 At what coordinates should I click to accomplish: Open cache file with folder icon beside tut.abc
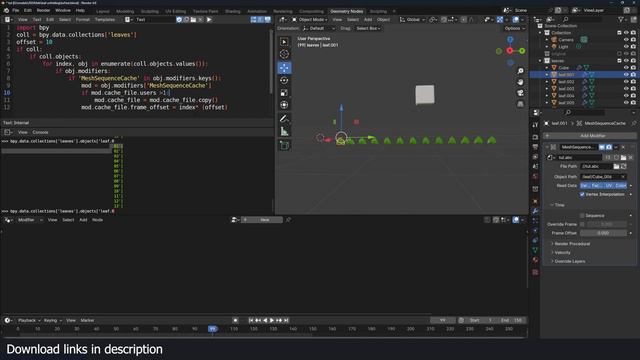point(623,158)
